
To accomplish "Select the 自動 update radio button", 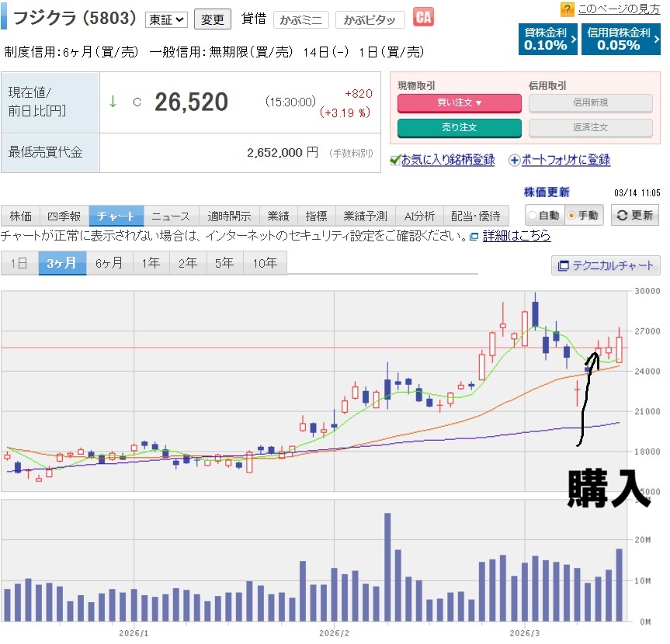I will pos(533,216).
